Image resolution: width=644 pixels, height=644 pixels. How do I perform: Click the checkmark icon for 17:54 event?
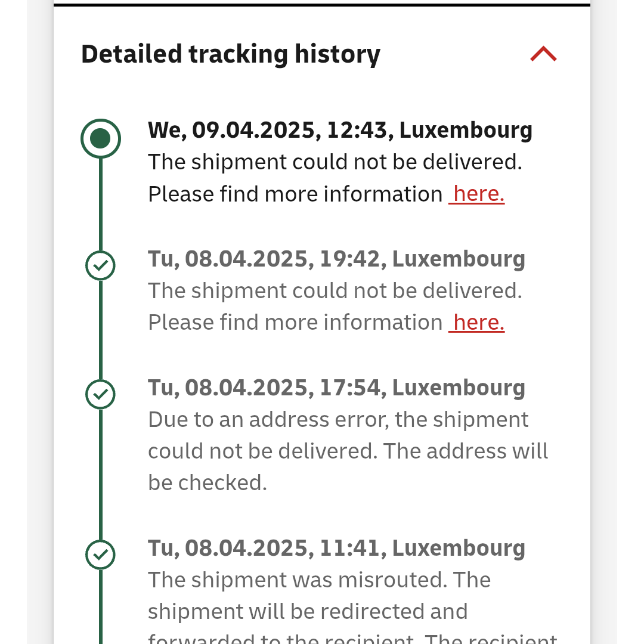tap(100, 394)
